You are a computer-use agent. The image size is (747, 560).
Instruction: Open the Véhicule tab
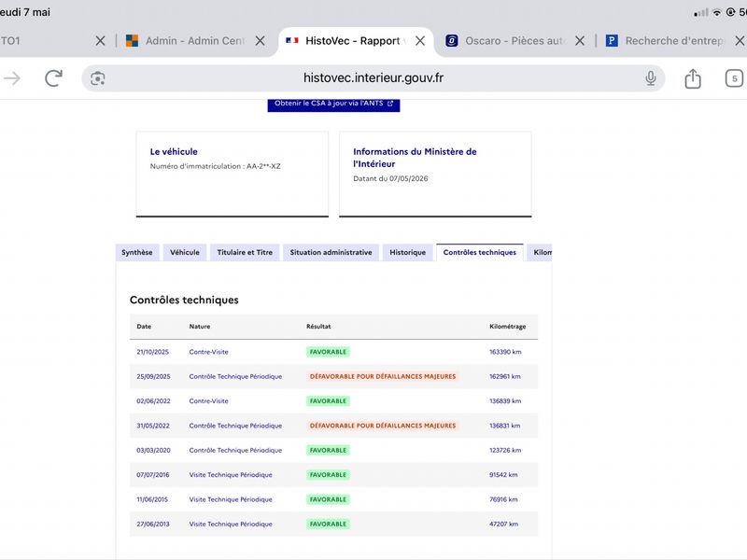pos(185,252)
